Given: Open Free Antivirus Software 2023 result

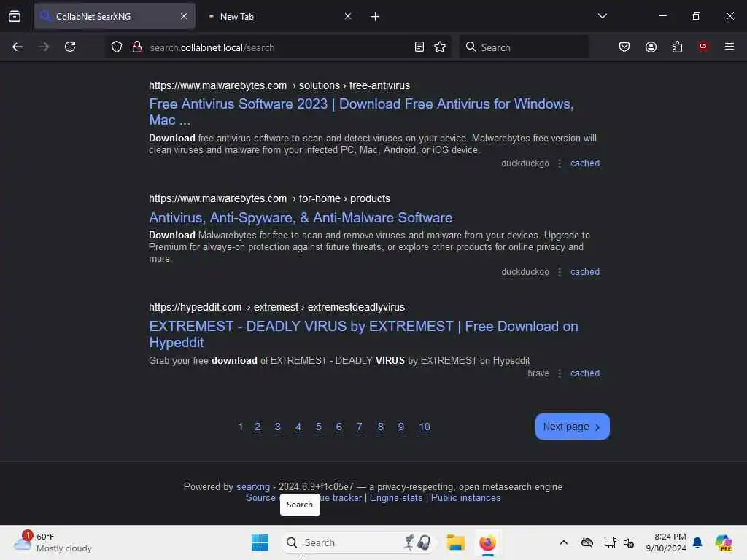Looking at the screenshot, I should (361, 112).
